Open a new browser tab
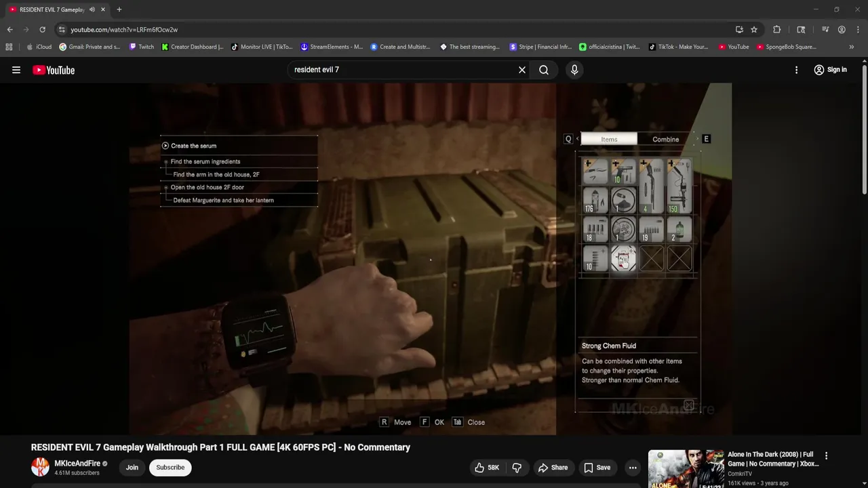 click(x=119, y=9)
